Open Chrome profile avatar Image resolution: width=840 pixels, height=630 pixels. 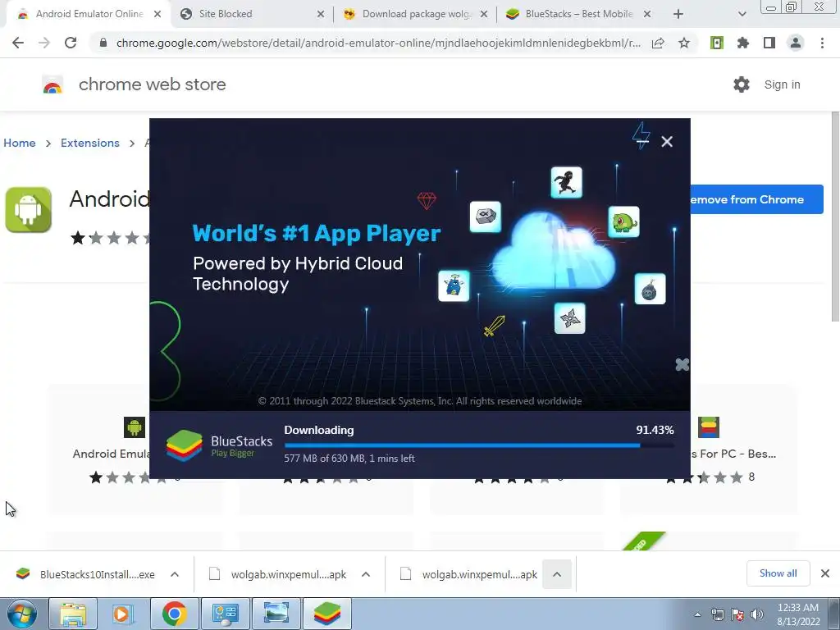pos(796,43)
